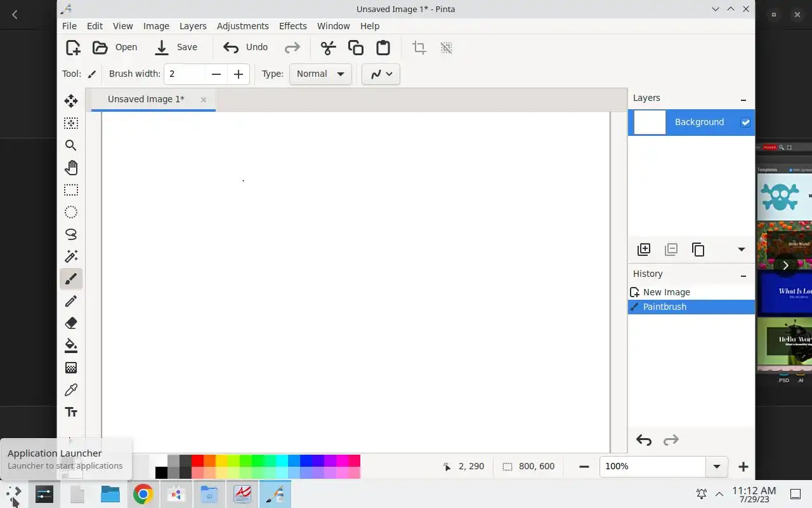812x508 pixels.
Task: Switch to the Eraser tool
Action: click(x=71, y=323)
